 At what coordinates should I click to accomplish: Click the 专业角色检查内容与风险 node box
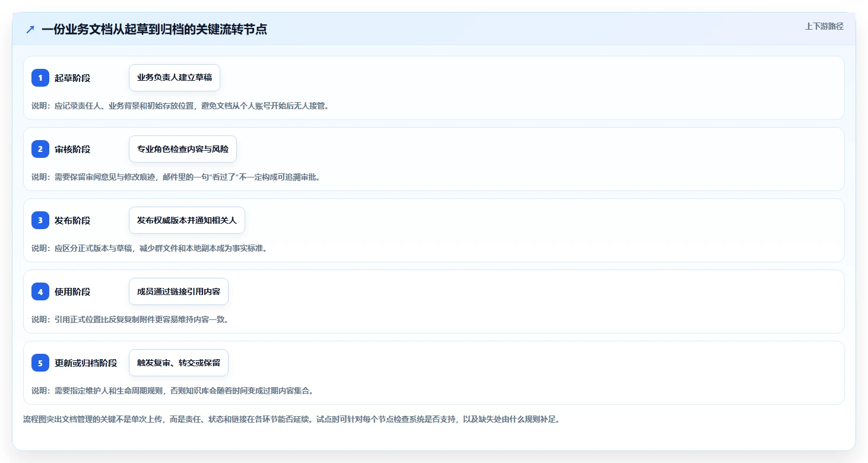183,149
